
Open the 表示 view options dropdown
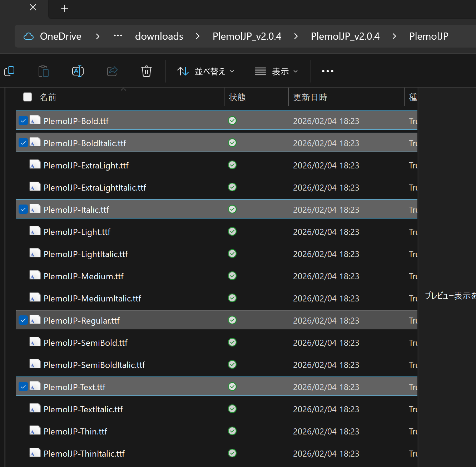[x=276, y=71]
